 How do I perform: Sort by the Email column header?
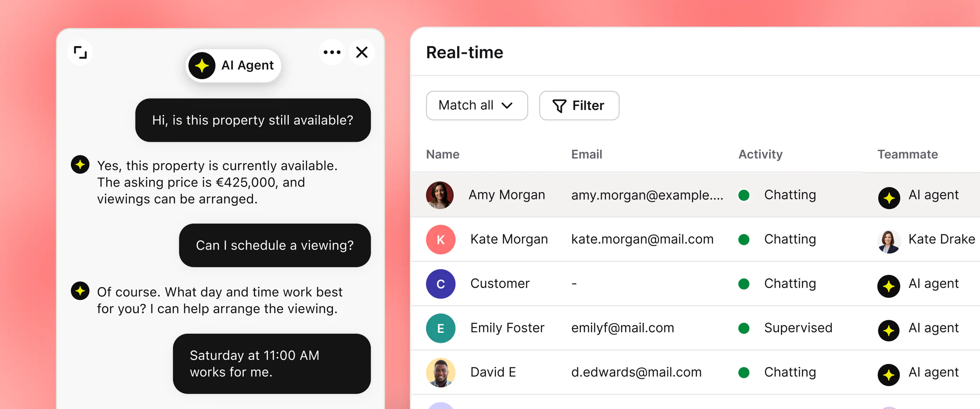click(587, 154)
